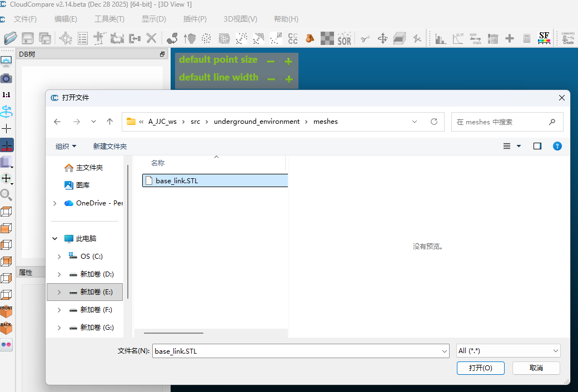The width and height of the screenshot is (578, 392).
Task: Click the Save all entities toolbar icon
Action: click(45, 38)
